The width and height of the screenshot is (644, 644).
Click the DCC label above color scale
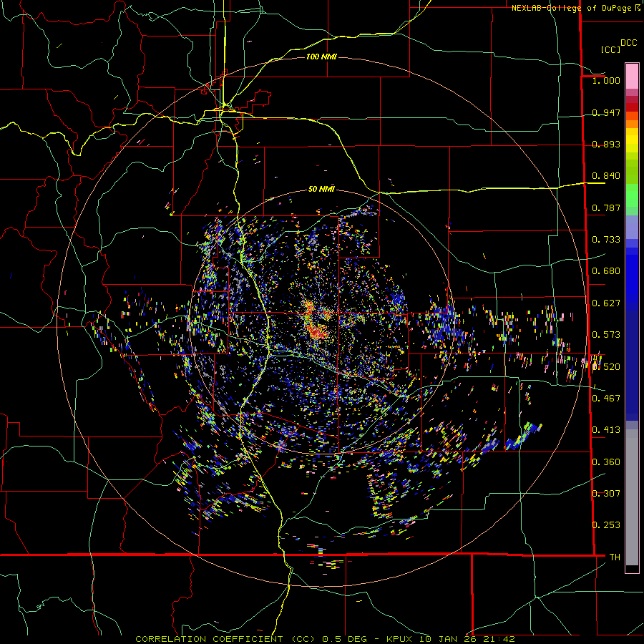click(628, 43)
